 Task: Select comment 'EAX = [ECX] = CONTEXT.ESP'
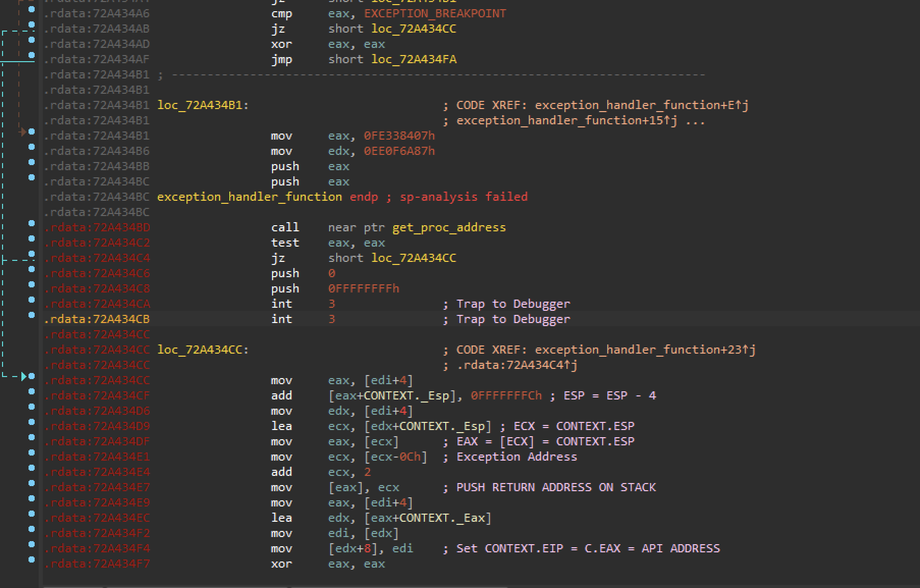(546, 442)
